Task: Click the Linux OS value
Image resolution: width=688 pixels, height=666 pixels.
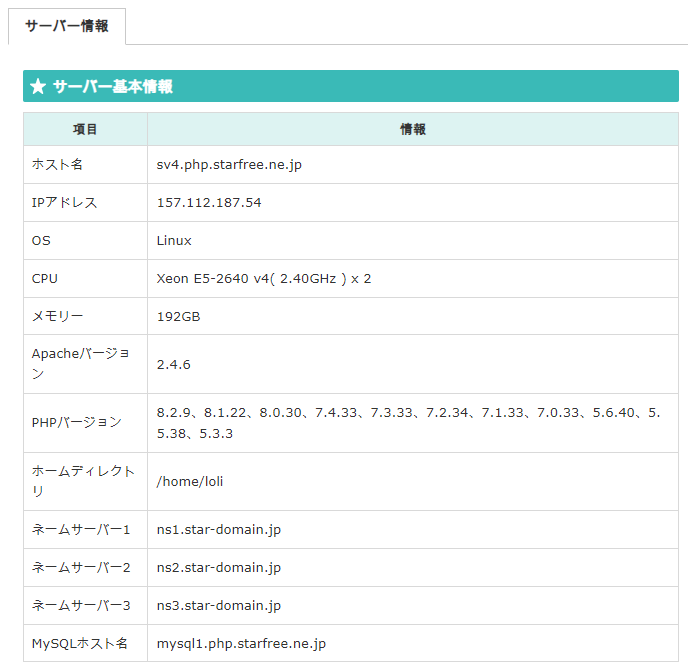Action: pyautogui.click(x=174, y=241)
